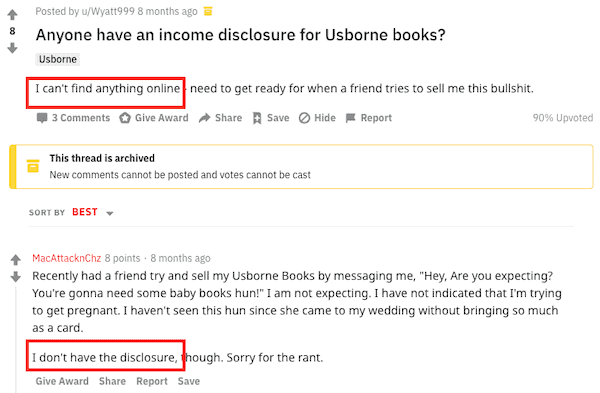The image size is (600, 393).
Task: Downvote MacAttacknChz's comment
Action: [x=15, y=276]
